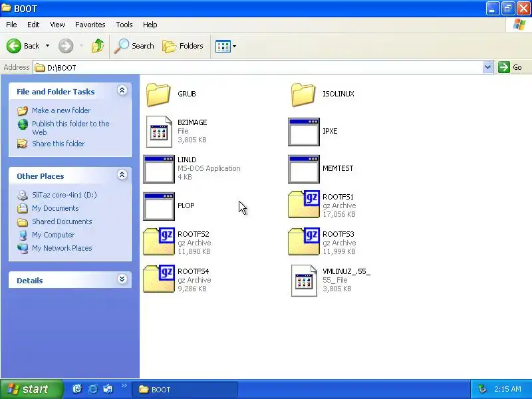Select the GRUB folder icon
Image resolution: width=532 pixels, height=399 pixels.
158,94
